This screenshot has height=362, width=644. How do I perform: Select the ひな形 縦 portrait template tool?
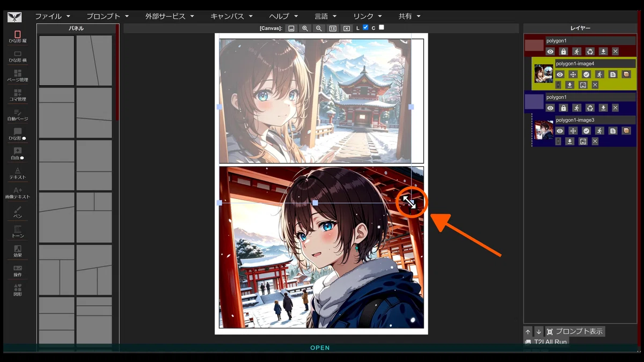coord(17,36)
